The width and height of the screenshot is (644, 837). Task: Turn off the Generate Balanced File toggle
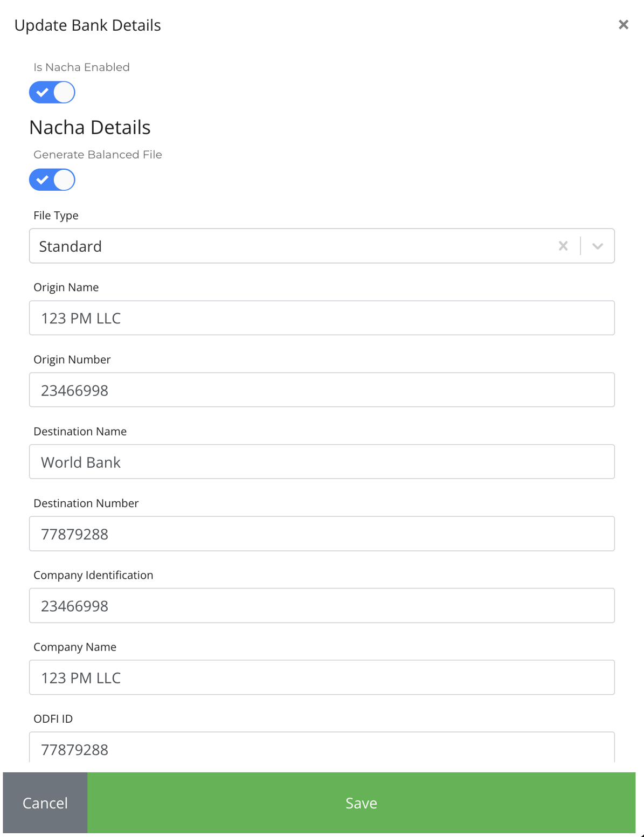coord(52,180)
